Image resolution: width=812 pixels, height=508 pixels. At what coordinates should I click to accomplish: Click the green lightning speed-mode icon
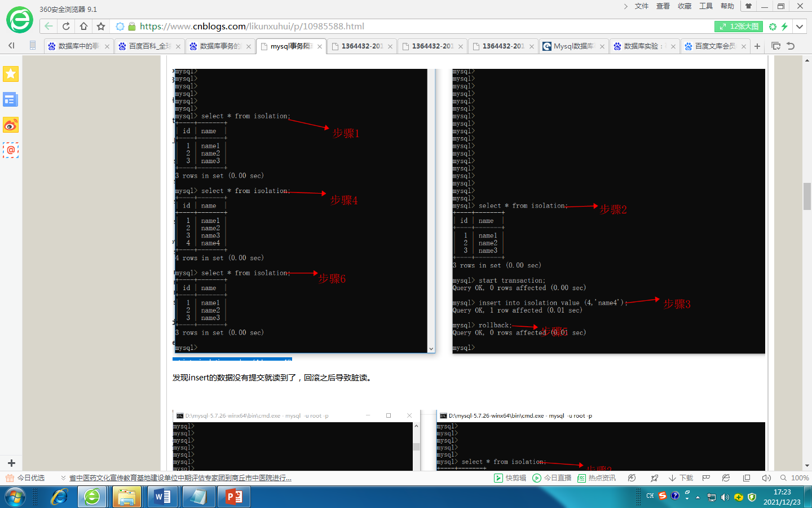[x=784, y=27]
